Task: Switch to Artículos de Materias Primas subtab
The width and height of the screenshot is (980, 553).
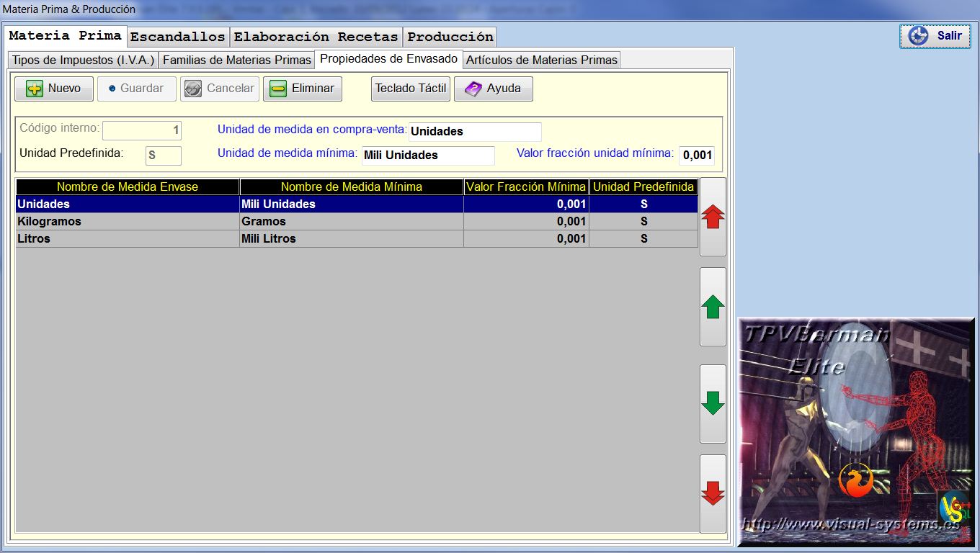Action: (541, 60)
